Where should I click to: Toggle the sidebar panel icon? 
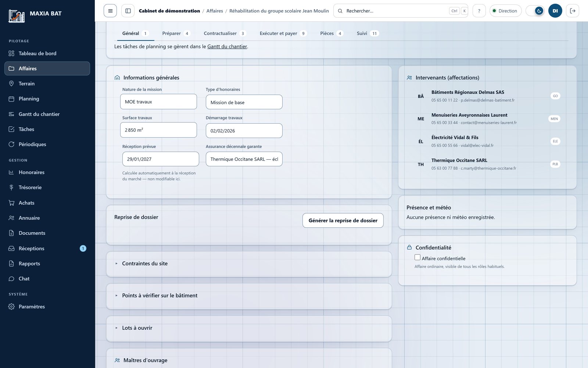128,11
